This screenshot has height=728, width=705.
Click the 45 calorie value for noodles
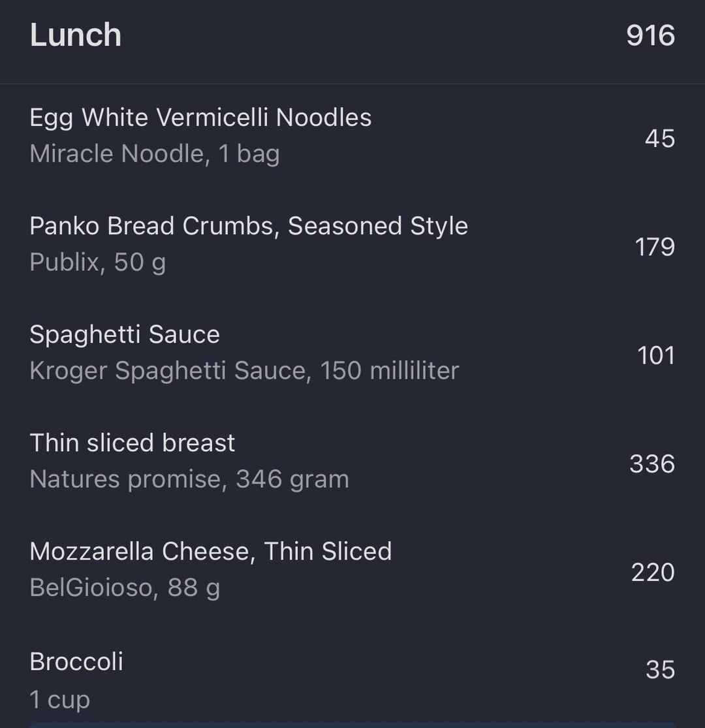(x=659, y=138)
